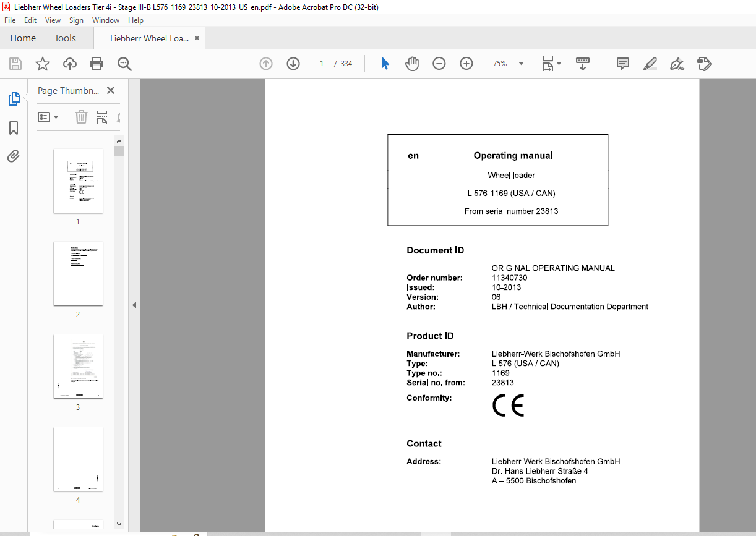Zoom out with the minus button
756x536 pixels.
pos(439,64)
